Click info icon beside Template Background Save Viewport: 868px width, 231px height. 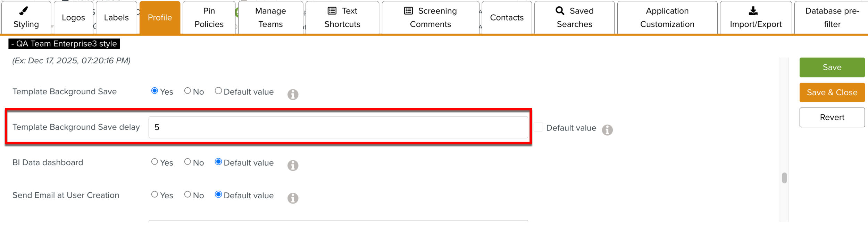[x=293, y=94]
